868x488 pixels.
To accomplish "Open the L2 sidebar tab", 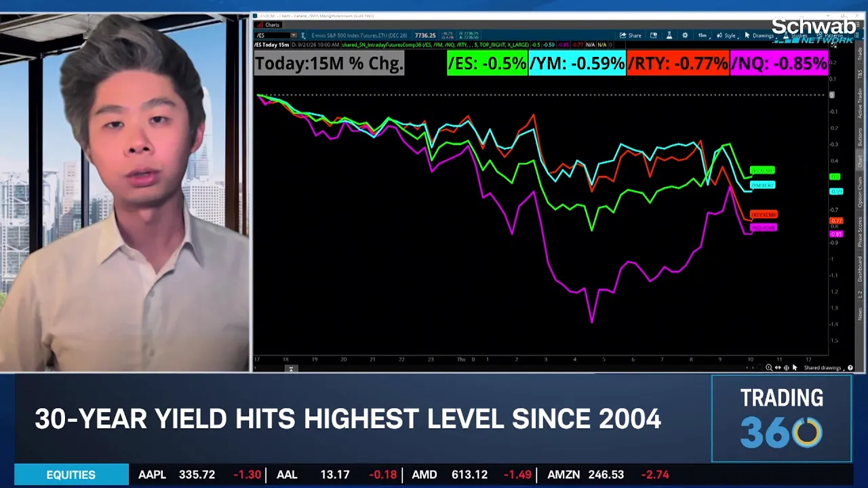I will tap(860, 294).
